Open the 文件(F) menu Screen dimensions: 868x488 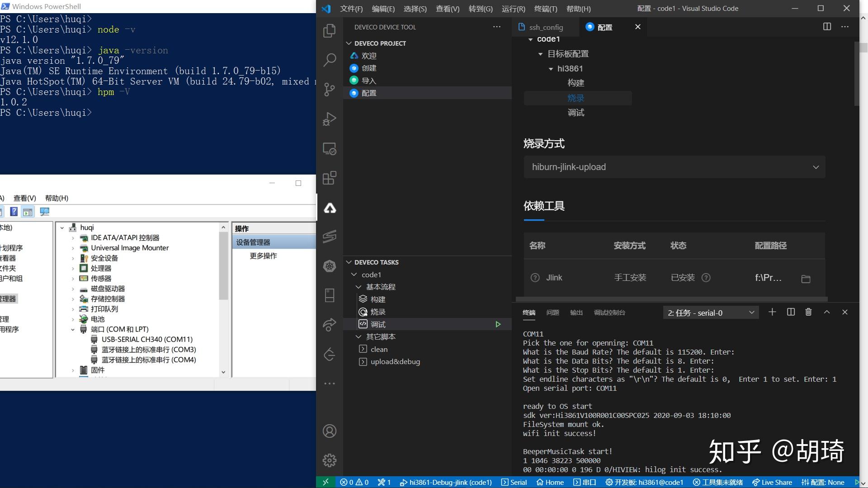pos(351,9)
